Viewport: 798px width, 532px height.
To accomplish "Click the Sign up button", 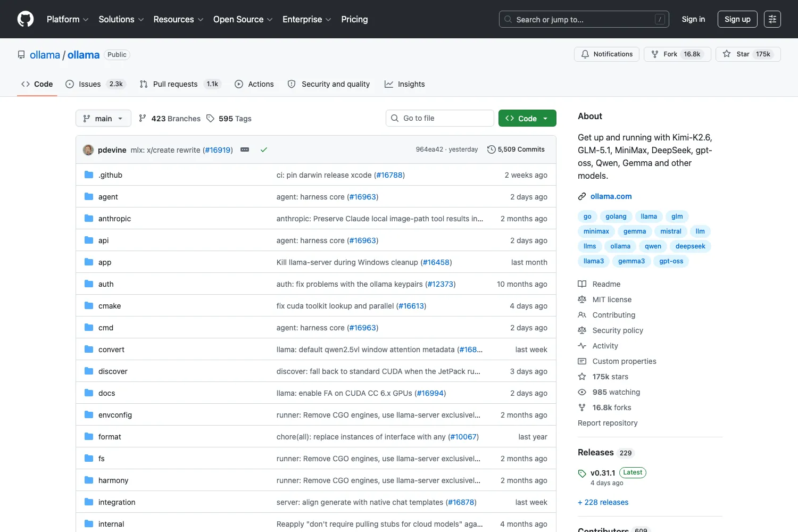I will [x=737, y=19].
